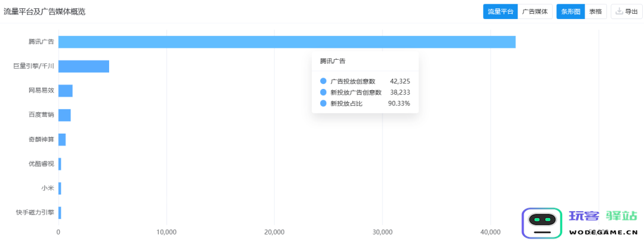Viewport: 644px width, 241px height.
Task: Click the 0 x-axis tick label
Action: [x=58, y=233]
